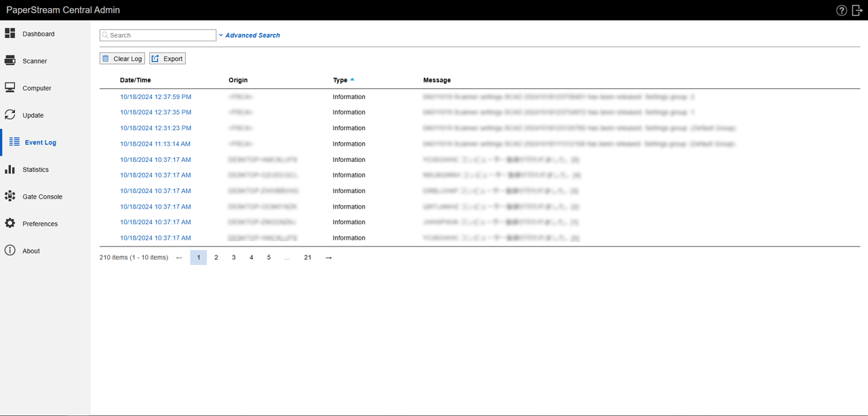Expand the Advanced Search options
The image size is (868, 416).
coord(252,35)
